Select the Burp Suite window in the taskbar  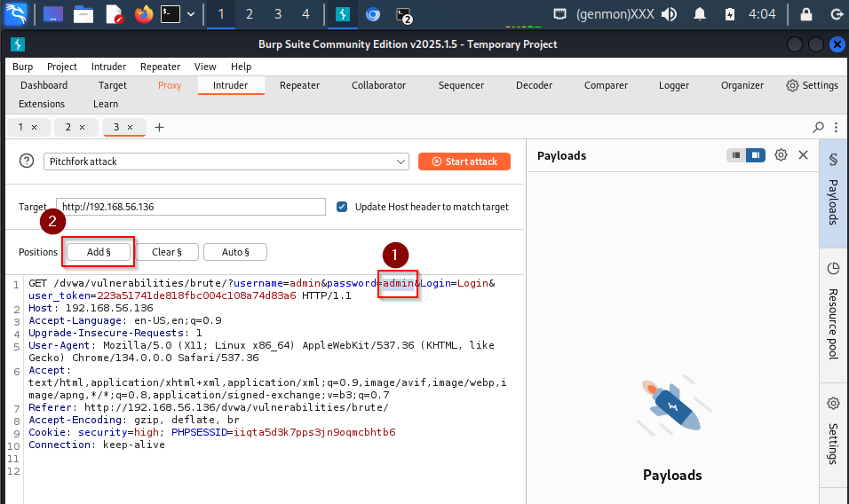tap(343, 14)
